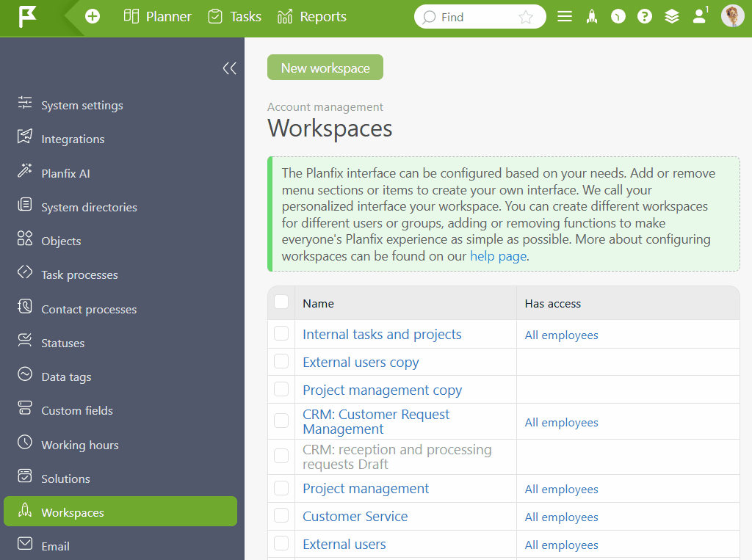
Task: Click the stacked layers icon
Action: point(671,17)
